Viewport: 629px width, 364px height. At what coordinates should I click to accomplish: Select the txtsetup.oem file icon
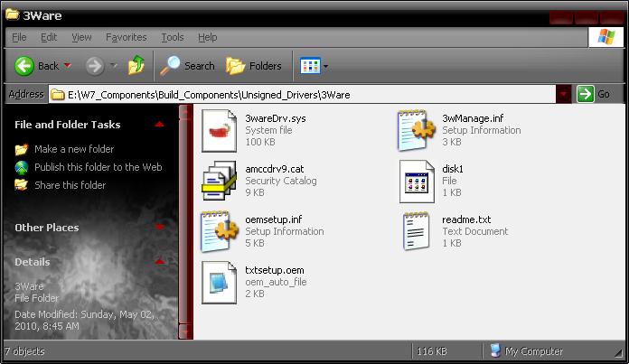[x=219, y=281]
